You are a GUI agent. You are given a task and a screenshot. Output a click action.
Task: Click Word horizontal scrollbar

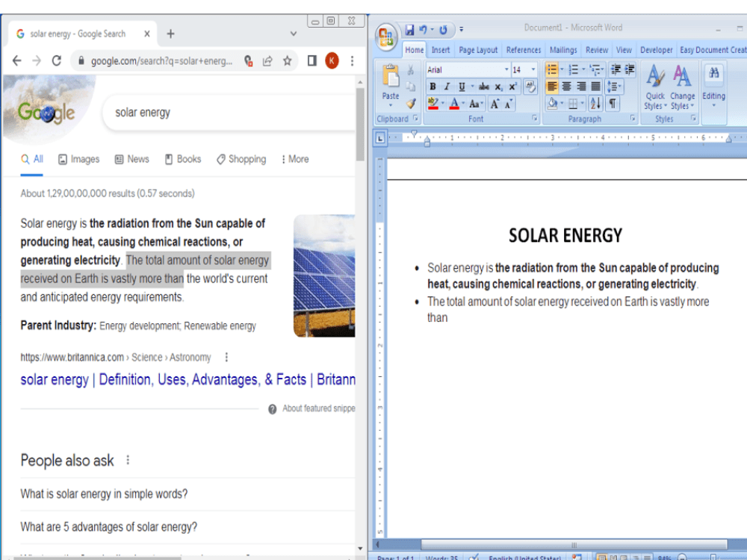(x=574, y=544)
